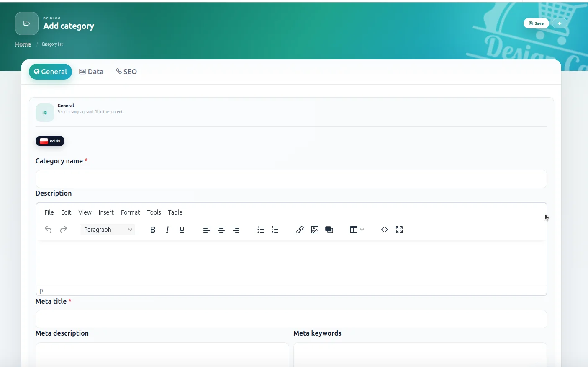Click the General section language icon
Screen dimensions: 588x367
click(45, 113)
